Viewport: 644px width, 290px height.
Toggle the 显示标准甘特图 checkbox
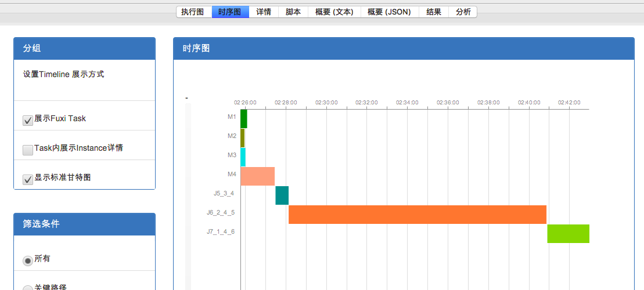pyautogui.click(x=28, y=180)
